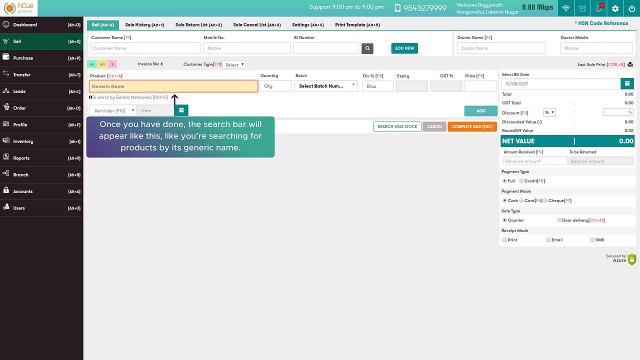
Task: Click the ADD product button
Action: (x=481, y=111)
